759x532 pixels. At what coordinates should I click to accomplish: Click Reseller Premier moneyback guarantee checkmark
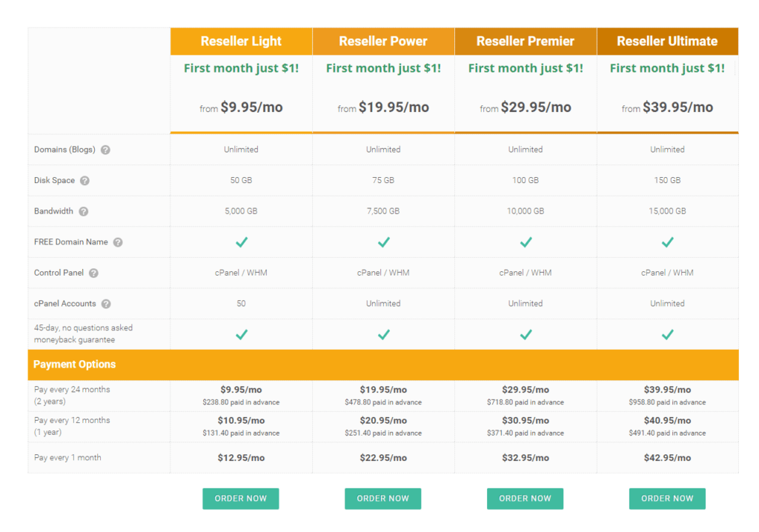[x=526, y=334]
